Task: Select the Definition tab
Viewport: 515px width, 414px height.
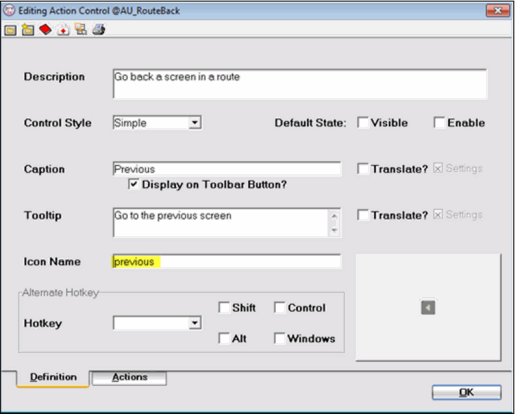Action: (x=53, y=378)
